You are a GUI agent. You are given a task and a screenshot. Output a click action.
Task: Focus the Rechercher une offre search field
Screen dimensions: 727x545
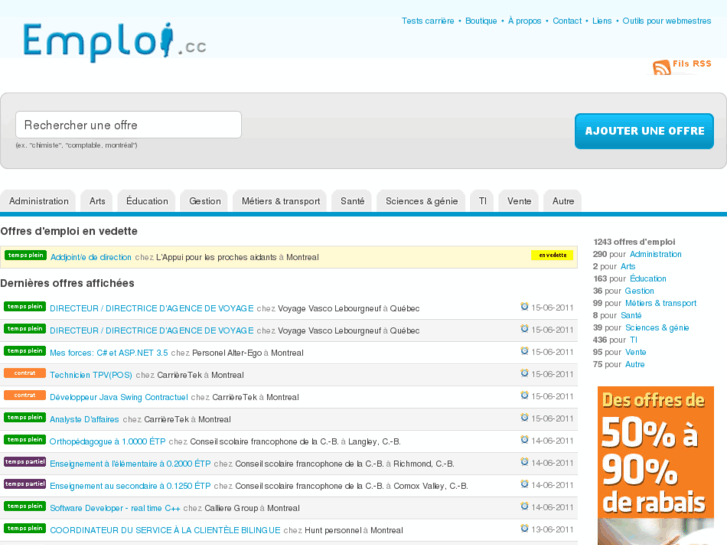pyautogui.click(x=128, y=125)
